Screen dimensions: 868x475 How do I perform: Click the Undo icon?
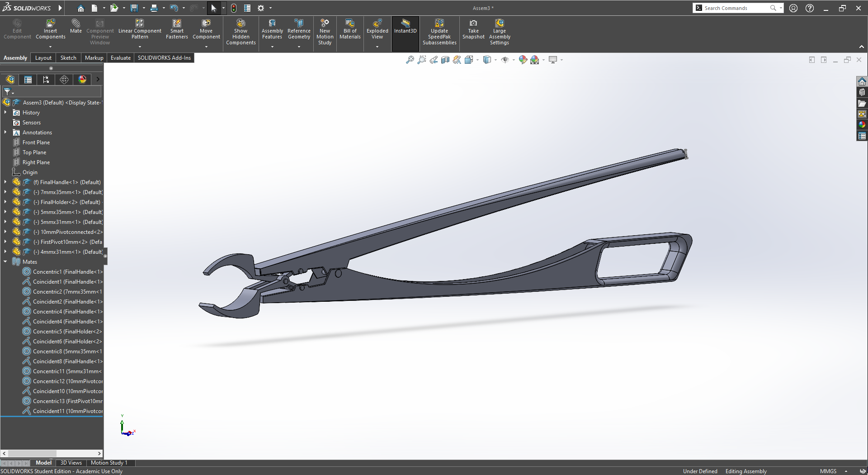point(174,8)
